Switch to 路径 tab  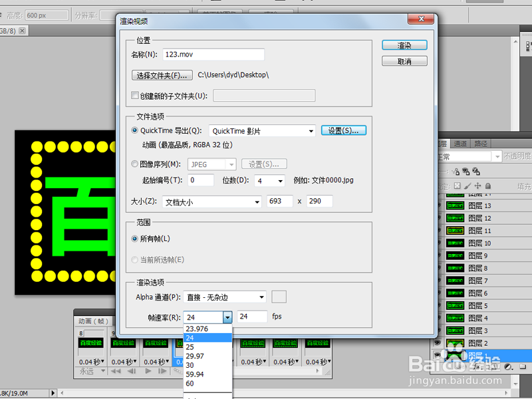pyautogui.click(x=480, y=144)
